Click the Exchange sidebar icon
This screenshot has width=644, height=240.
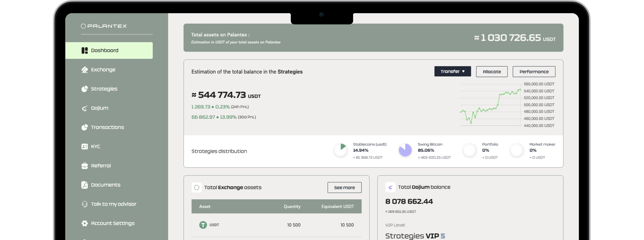(84, 70)
